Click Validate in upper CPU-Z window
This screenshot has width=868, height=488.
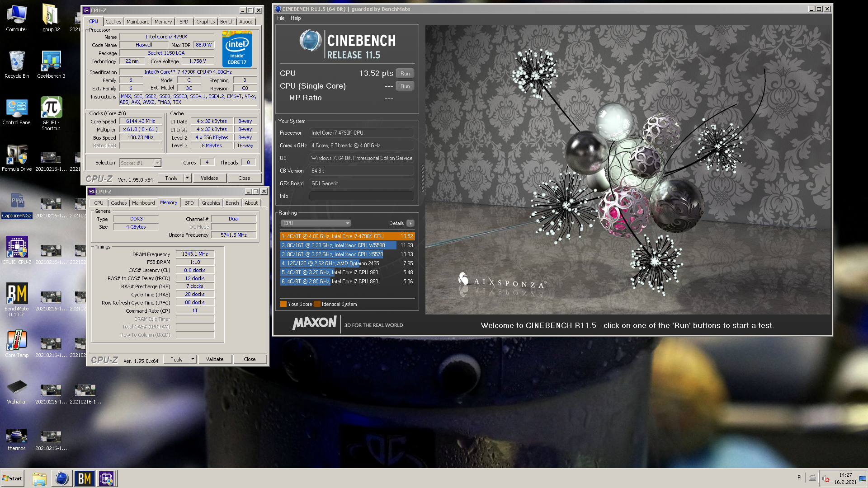[x=209, y=178]
